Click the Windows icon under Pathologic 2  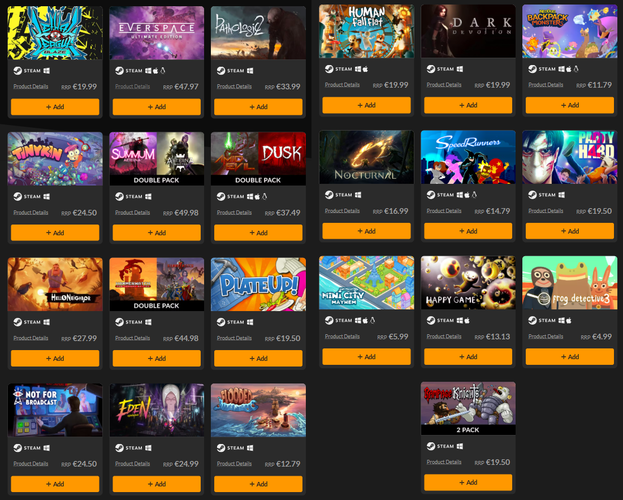click(x=250, y=71)
